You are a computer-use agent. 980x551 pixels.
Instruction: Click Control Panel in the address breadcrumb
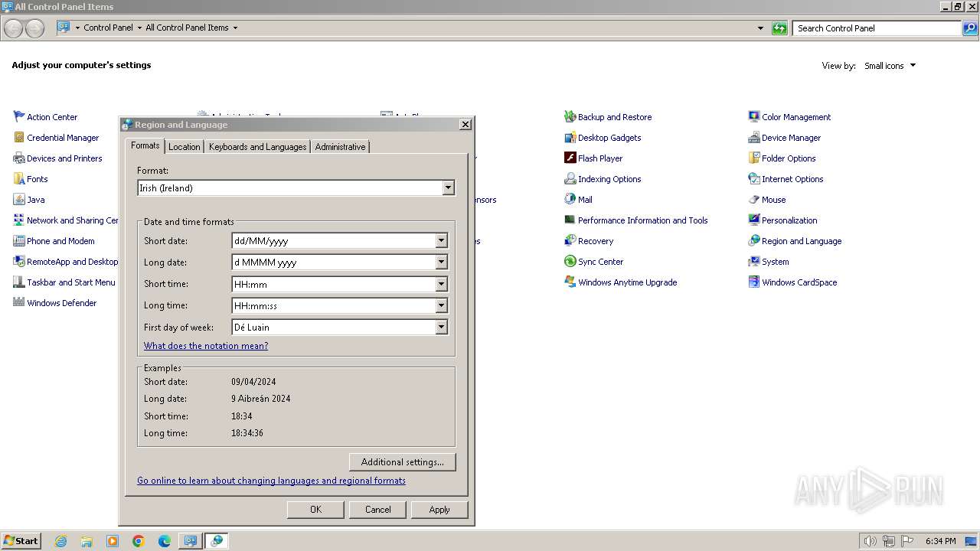108,28
